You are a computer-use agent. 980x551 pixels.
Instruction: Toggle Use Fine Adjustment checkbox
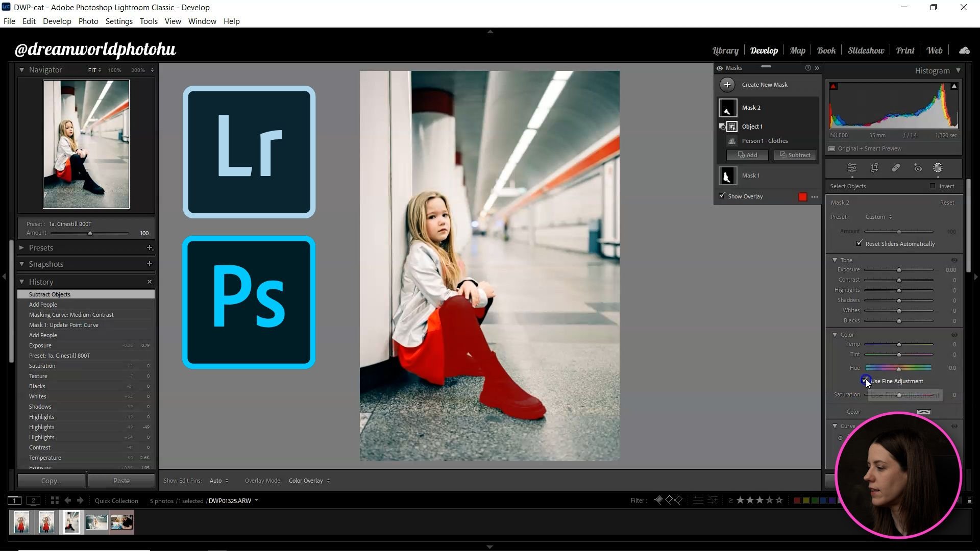865,381
